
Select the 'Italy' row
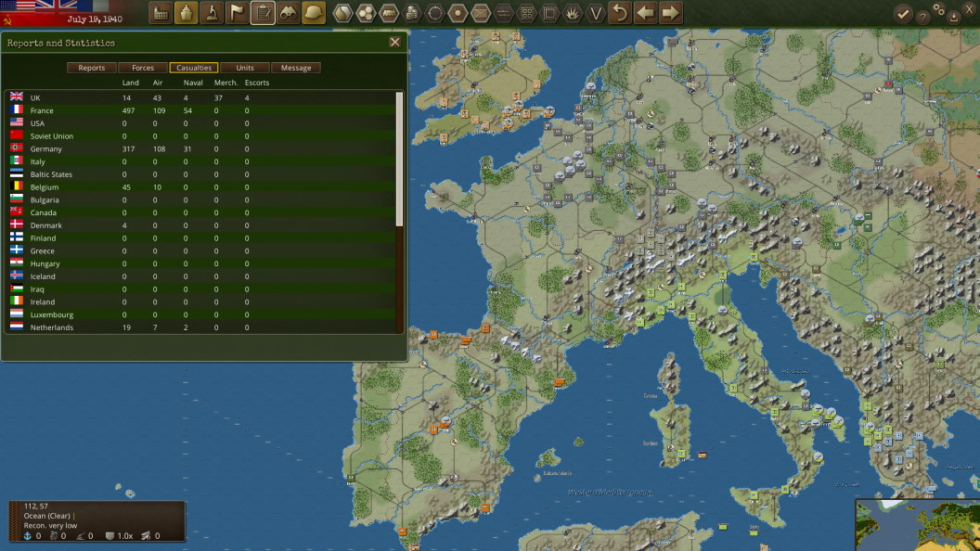point(200,161)
